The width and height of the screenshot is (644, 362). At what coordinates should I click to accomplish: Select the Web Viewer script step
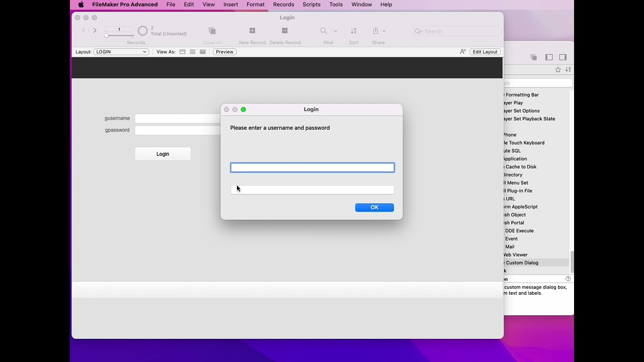tap(536, 255)
